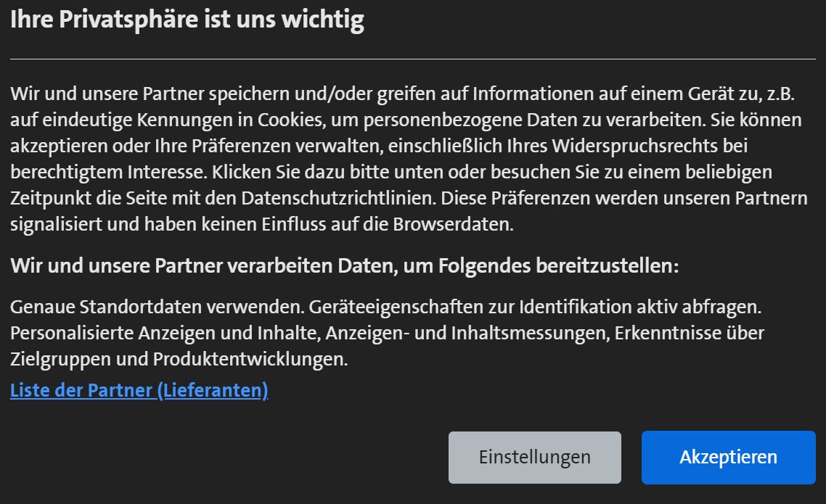Click the heading "Ihre Privatsphäre ist uns wichtig"
The image size is (826, 504).
coord(187,21)
